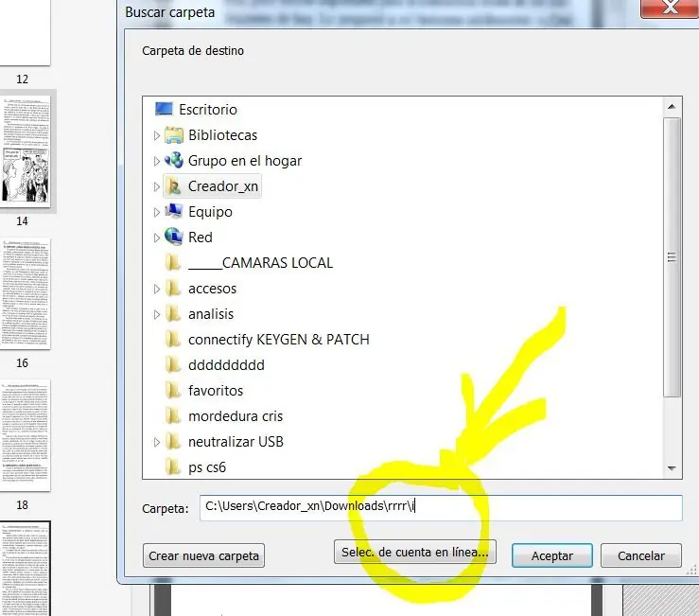Screen dimensions: 699x616
Task: Expand the Bibliotecas tree node
Action: [x=156, y=135]
